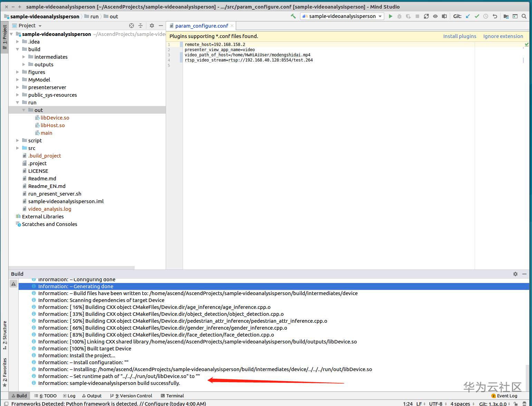Expand the outputs folder
The image size is (532, 406).
[x=24, y=65]
